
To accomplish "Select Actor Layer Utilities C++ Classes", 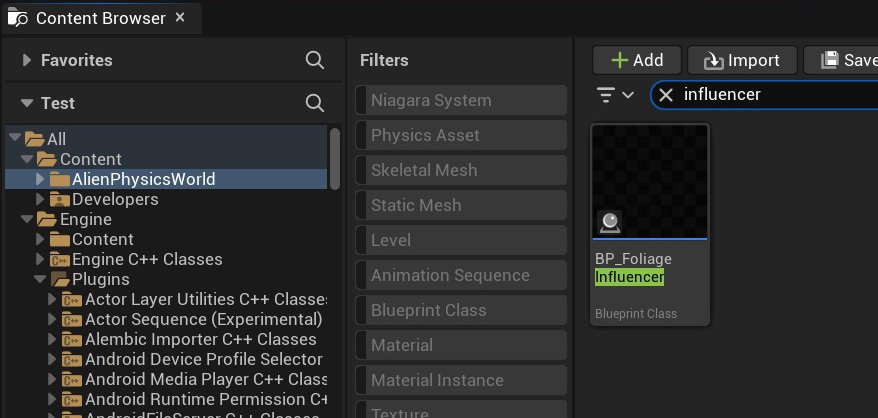I will [x=205, y=299].
